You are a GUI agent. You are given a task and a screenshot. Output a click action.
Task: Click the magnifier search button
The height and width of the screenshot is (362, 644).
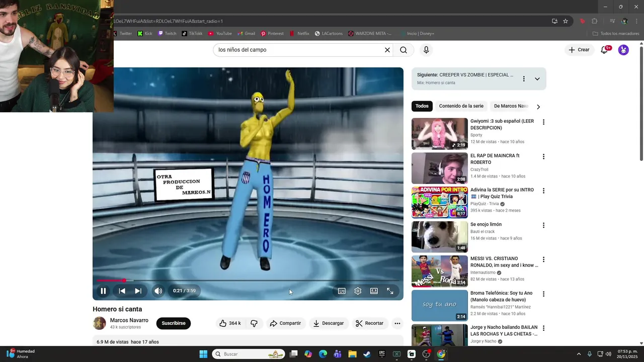pos(404,50)
